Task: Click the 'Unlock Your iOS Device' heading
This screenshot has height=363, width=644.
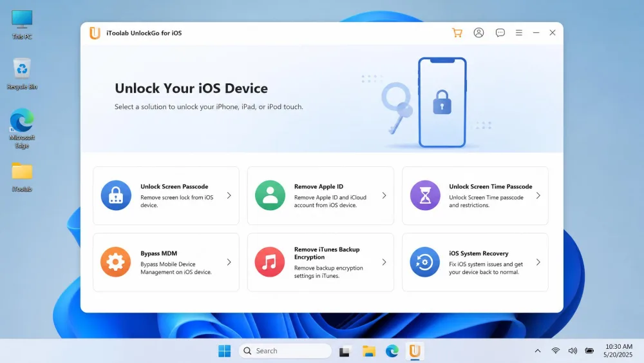Action: (x=191, y=88)
